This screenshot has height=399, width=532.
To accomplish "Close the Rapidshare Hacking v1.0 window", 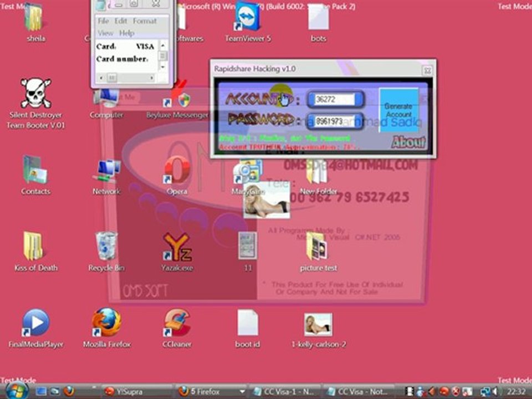I will tap(427, 70).
